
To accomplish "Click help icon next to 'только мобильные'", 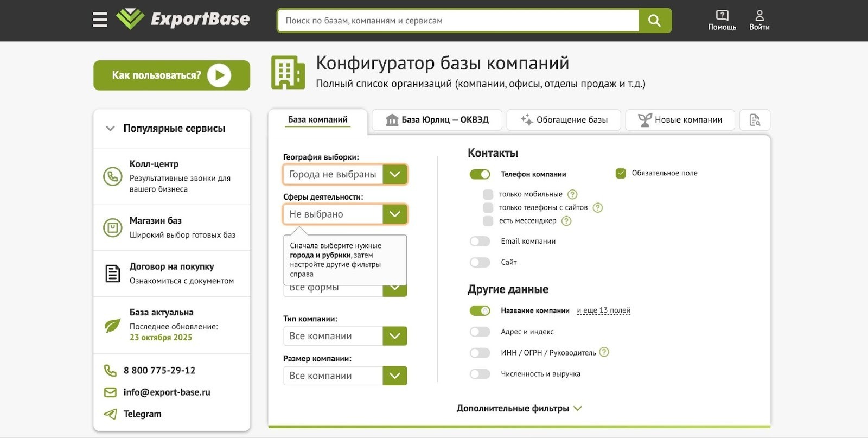I will click(x=572, y=194).
